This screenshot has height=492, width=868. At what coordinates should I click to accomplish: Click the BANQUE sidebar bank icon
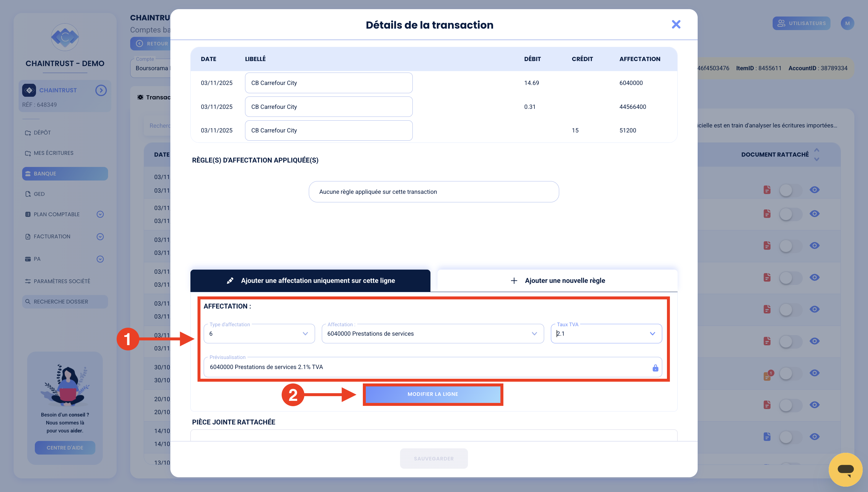(x=28, y=174)
